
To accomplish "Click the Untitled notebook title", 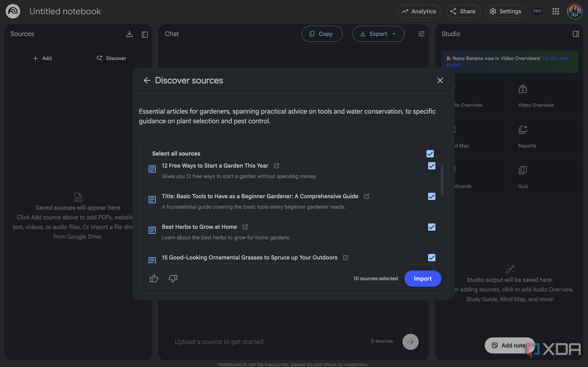I will (65, 11).
